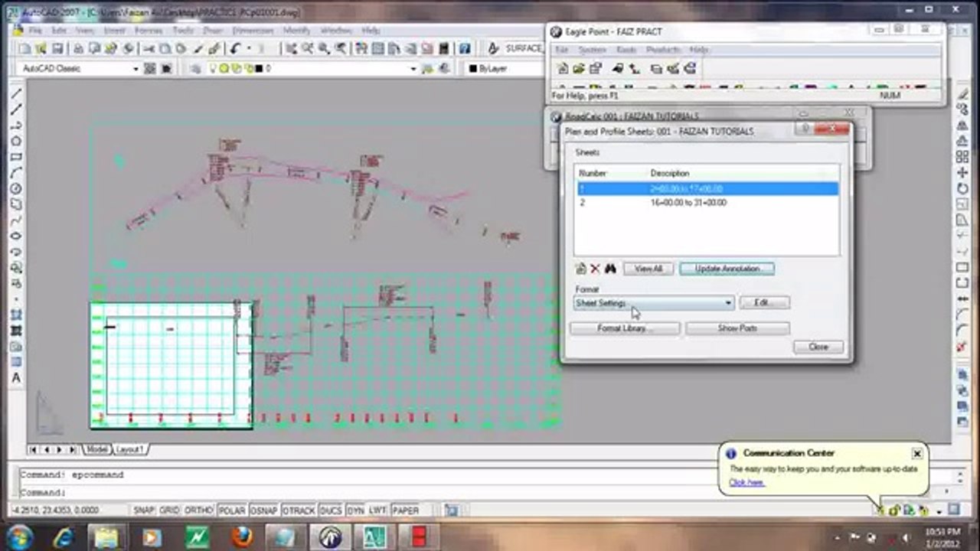Select sheet 2 row 16+00.00 to 31+00.00

(x=707, y=203)
